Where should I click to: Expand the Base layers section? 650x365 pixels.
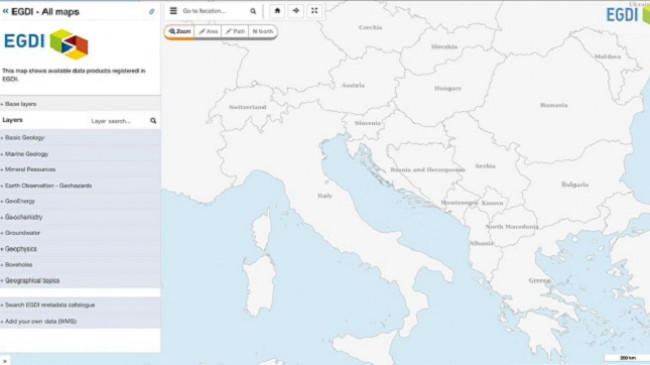click(80, 104)
